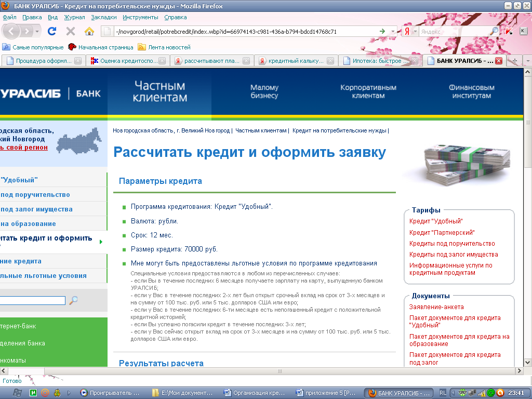Open the Правка menu

pos(32,17)
